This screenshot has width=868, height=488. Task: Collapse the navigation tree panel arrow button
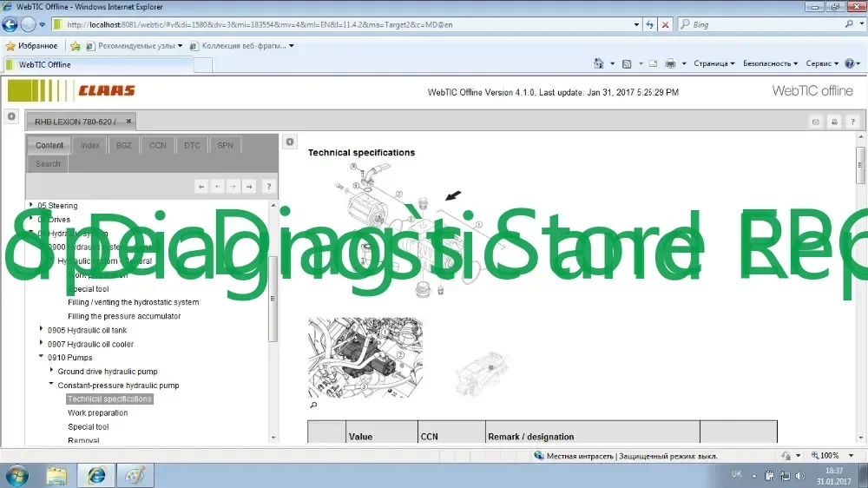(x=290, y=142)
